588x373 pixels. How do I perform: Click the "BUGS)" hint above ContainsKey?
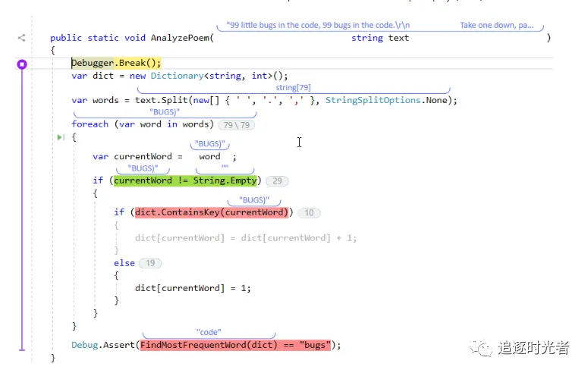pyautogui.click(x=254, y=200)
